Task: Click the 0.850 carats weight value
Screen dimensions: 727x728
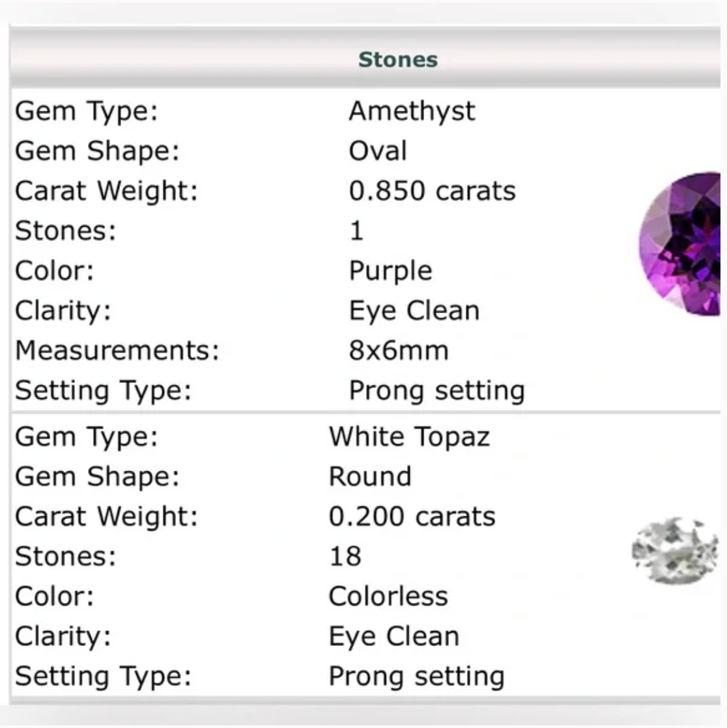Action: coord(432,191)
